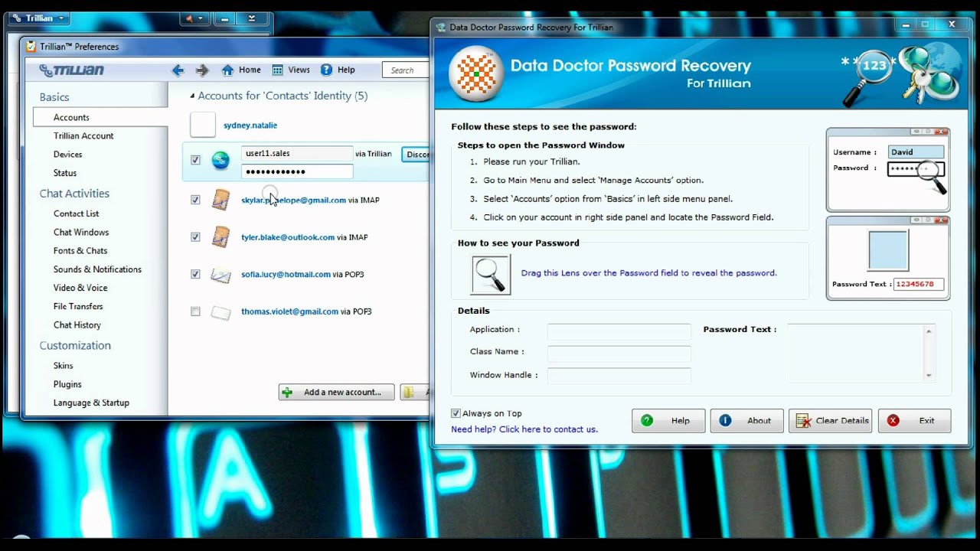
Task: Click the Class Name details field
Action: [619, 354]
